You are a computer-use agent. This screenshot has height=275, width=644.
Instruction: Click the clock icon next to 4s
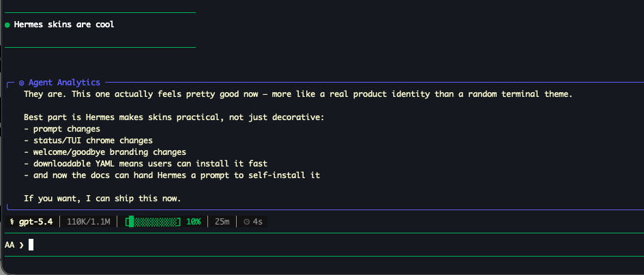click(246, 222)
